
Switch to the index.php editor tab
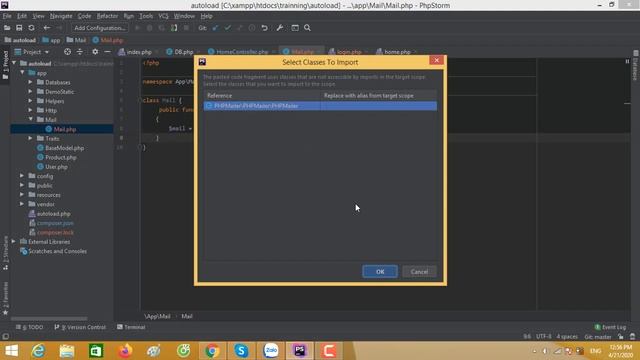click(x=139, y=52)
